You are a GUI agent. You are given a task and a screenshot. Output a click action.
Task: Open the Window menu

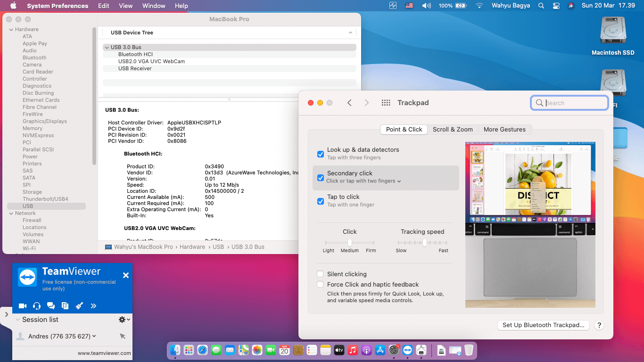(x=154, y=6)
